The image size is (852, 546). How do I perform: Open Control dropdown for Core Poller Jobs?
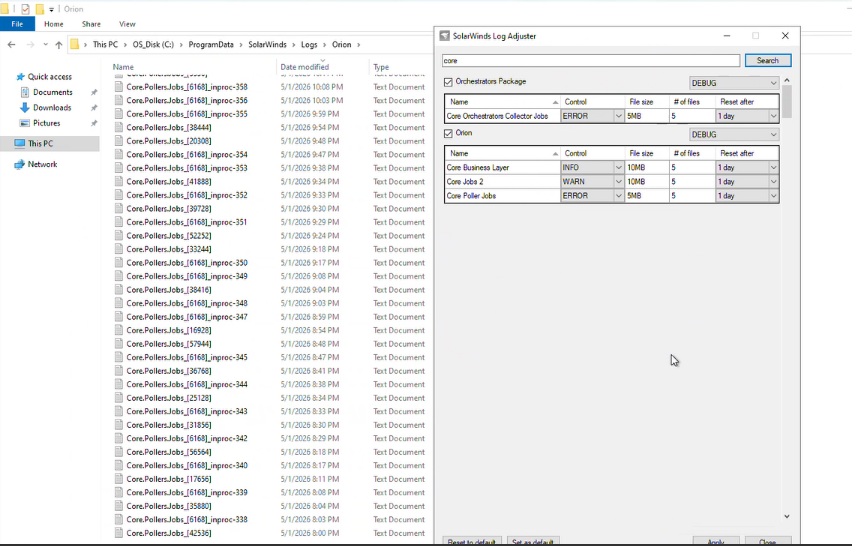592,196
